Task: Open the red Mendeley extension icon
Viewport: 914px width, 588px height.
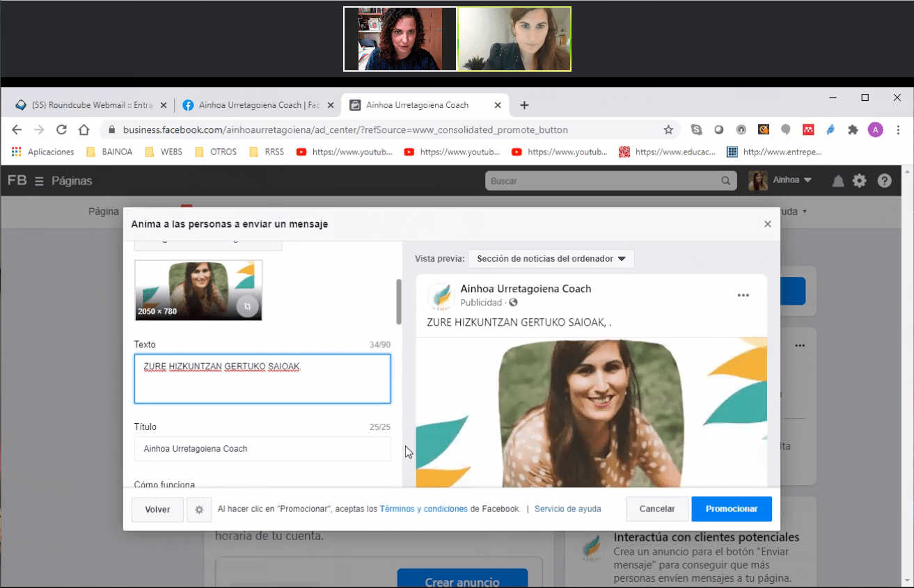Action: (808, 129)
